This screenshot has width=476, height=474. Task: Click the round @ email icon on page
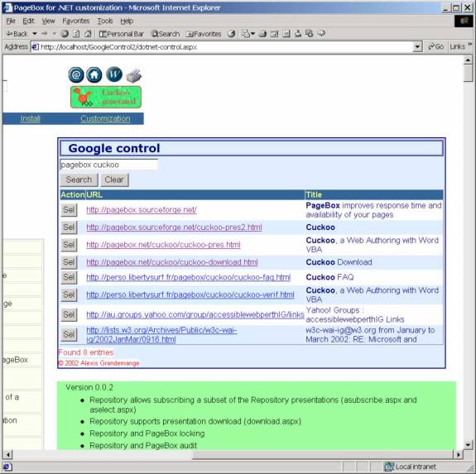tap(76, 75)
